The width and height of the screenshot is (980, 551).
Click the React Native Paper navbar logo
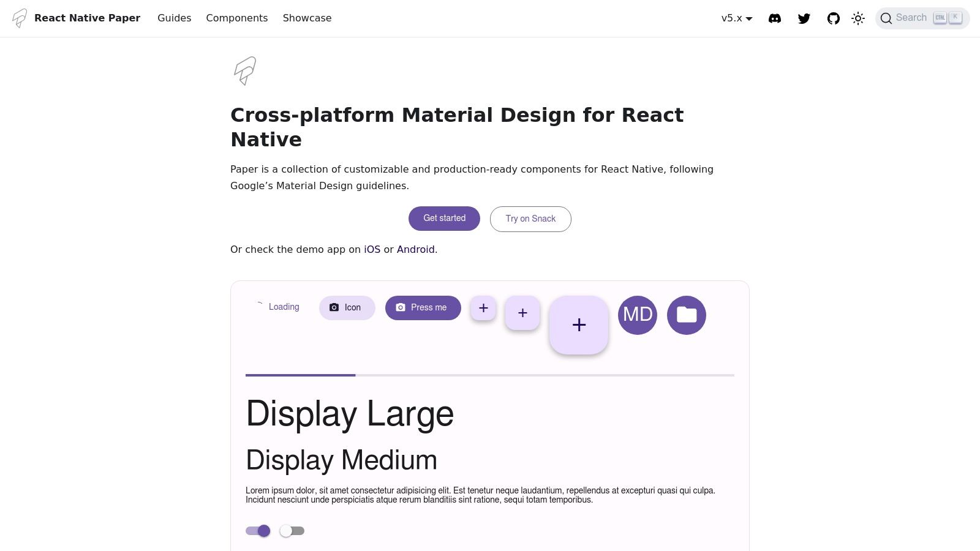click(20, 18)
